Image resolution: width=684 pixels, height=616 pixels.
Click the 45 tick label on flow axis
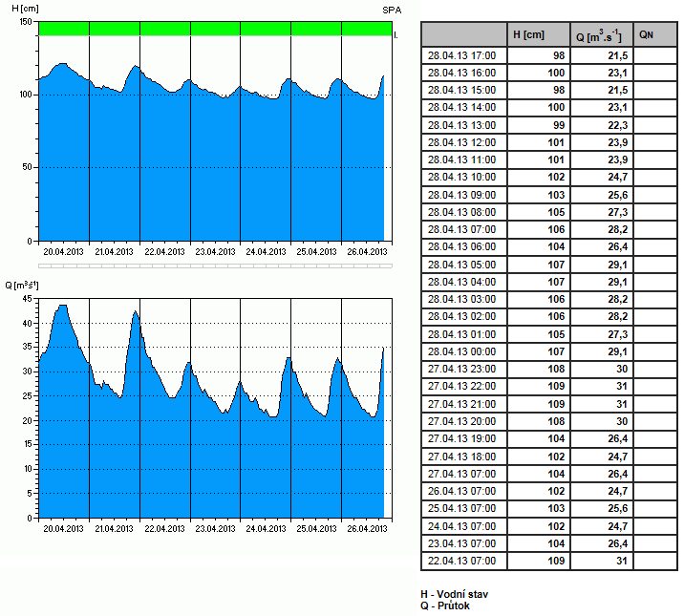pos(28,298)
